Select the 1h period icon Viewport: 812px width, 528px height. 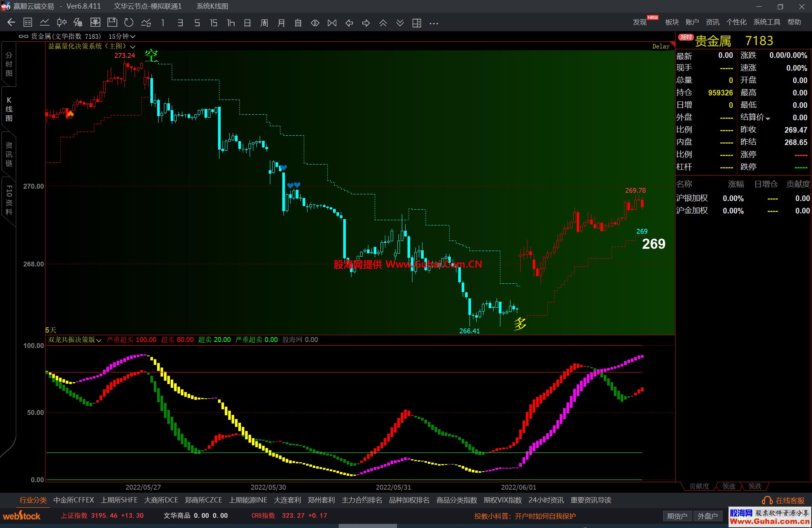pos(231,23)
